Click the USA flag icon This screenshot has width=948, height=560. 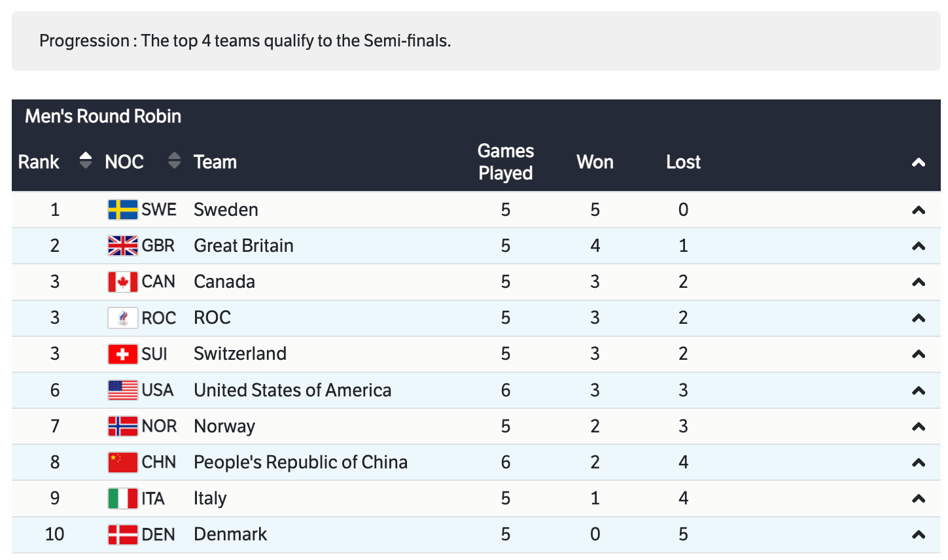tap(122, 391)
